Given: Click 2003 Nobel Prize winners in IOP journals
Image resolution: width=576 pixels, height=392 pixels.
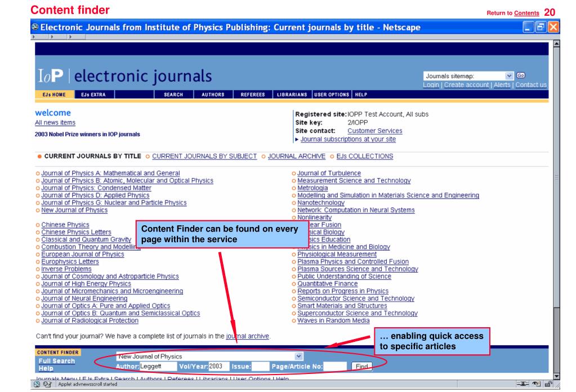Looking at the screenshot, I should click(87, 134).
